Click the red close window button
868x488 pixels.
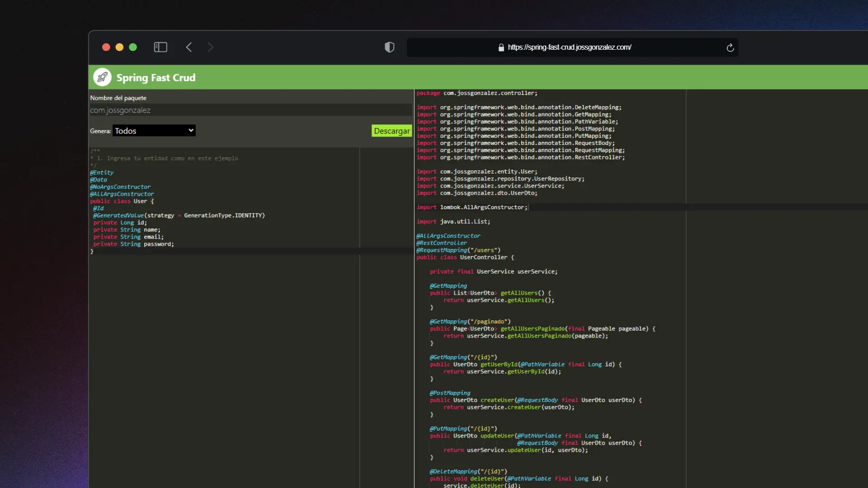click(106, 47)
